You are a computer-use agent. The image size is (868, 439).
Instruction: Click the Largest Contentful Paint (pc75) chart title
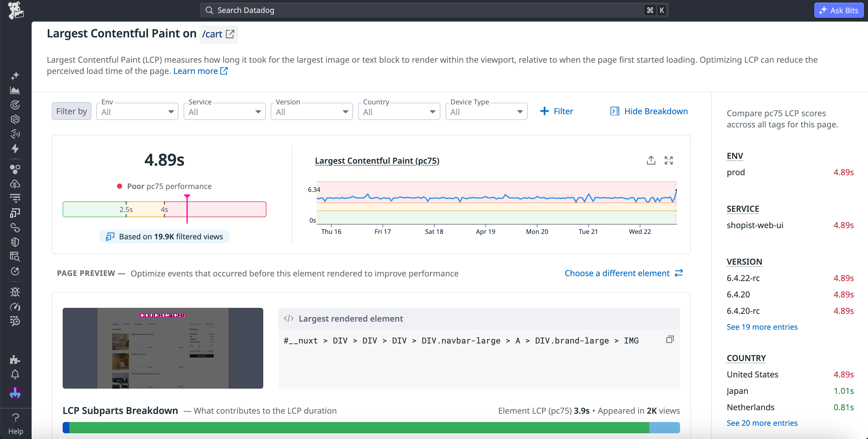point(377,161)
